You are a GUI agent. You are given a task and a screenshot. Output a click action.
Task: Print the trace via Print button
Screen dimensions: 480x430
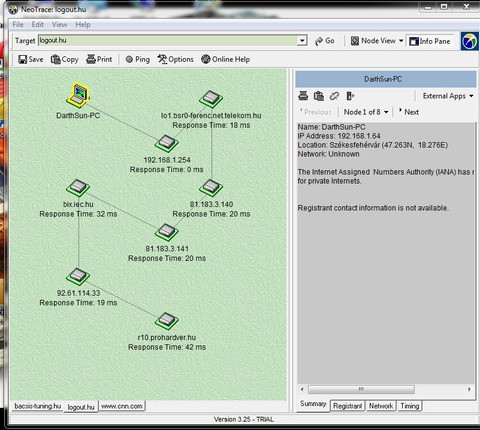[x=99, y=59]
